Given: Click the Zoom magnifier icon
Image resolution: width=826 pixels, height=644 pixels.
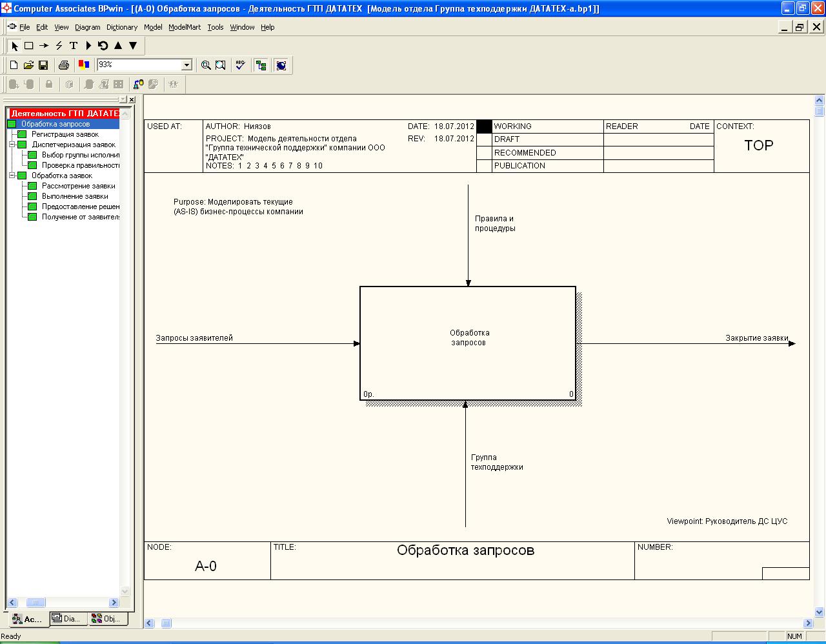Looking at the screenshot, I should pos(206,65).
